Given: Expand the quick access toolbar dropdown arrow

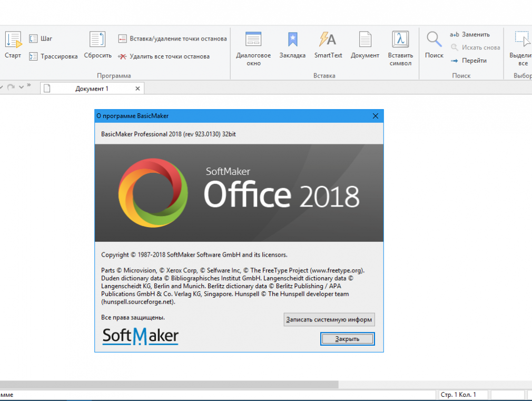Looking at the screenshot, I should (x=22, y=87).
